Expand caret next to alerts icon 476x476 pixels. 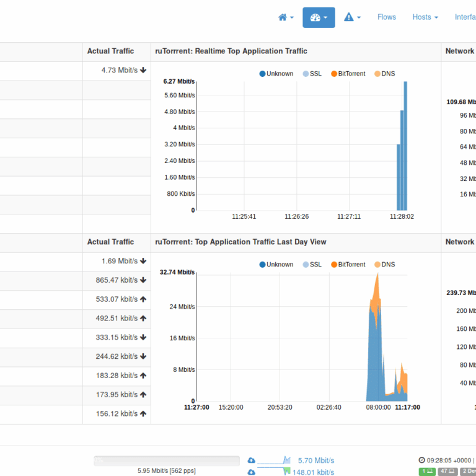coord(359,17)
